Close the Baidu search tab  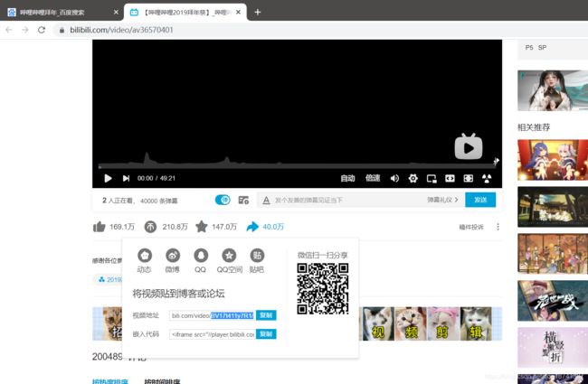click(116, 12)
